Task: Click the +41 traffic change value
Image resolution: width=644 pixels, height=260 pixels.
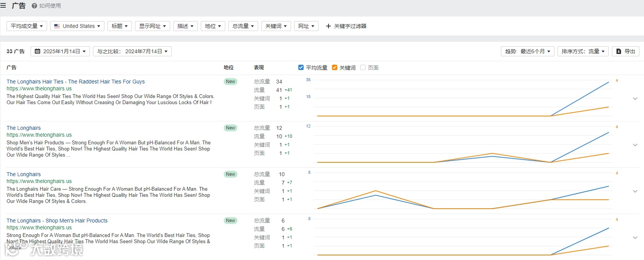Action: [288, 90]
